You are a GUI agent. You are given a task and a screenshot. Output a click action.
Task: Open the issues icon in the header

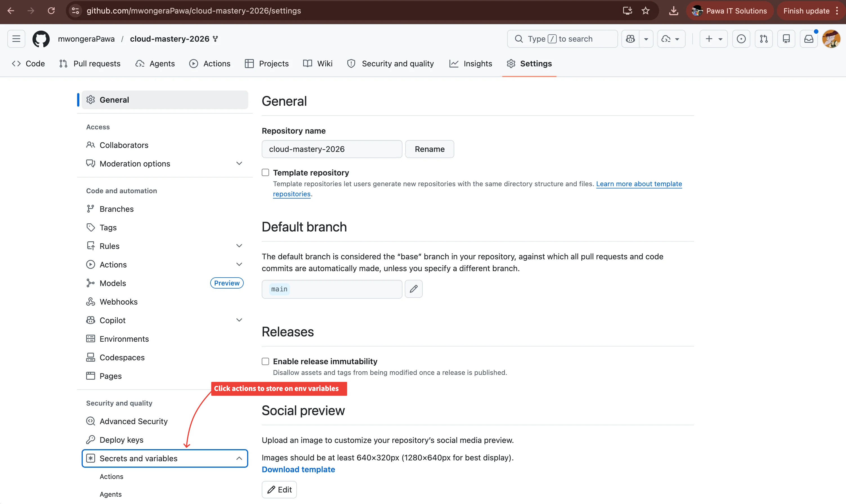[x=741, y=39]
